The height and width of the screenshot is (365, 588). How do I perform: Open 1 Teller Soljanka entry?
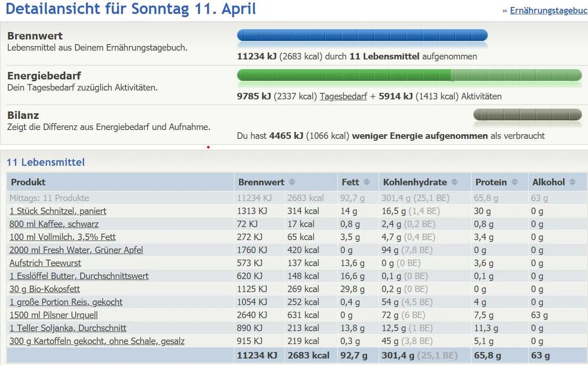tap(68, 328)
